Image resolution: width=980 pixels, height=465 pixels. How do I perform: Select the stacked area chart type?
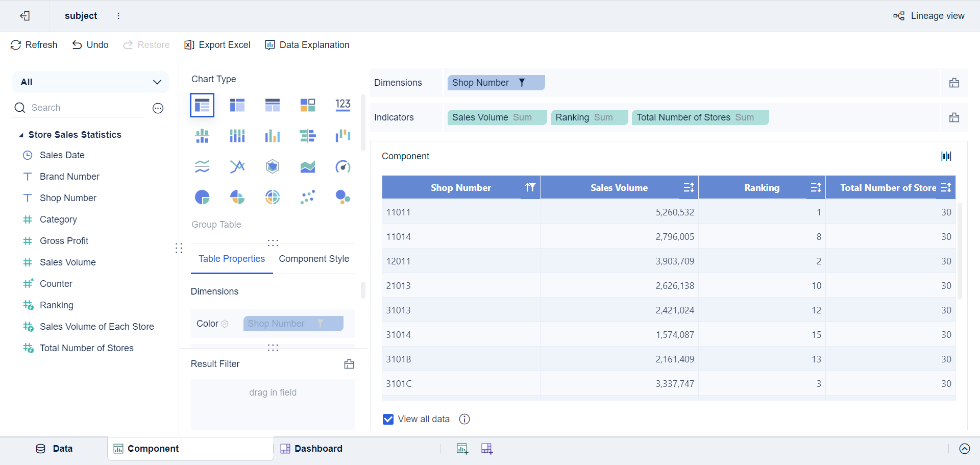click(308, 166)
